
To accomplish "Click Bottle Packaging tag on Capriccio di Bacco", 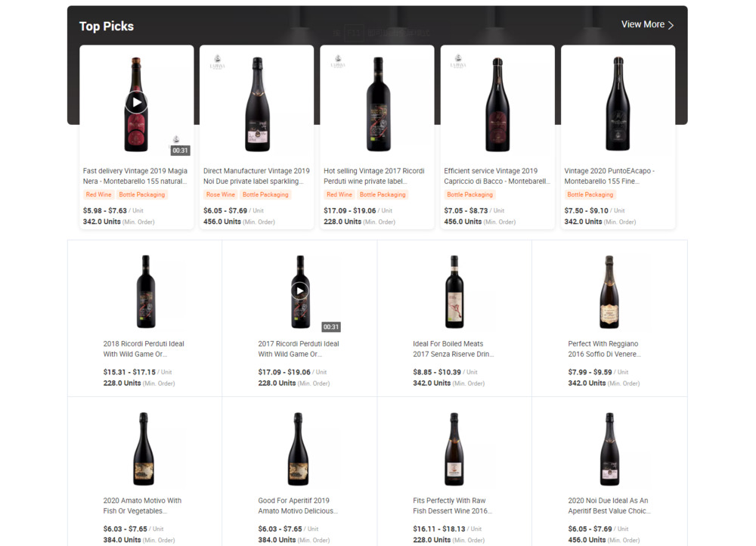I will 469,194.
